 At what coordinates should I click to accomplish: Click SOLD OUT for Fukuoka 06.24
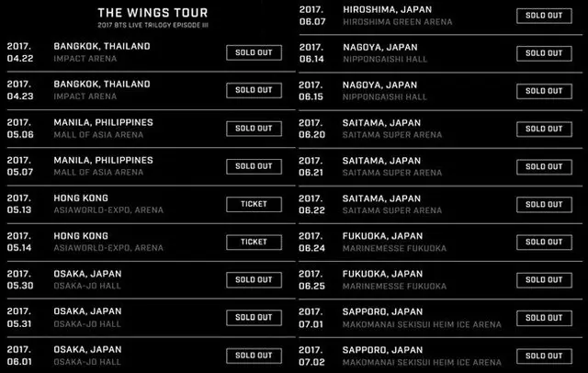(544, 243)
